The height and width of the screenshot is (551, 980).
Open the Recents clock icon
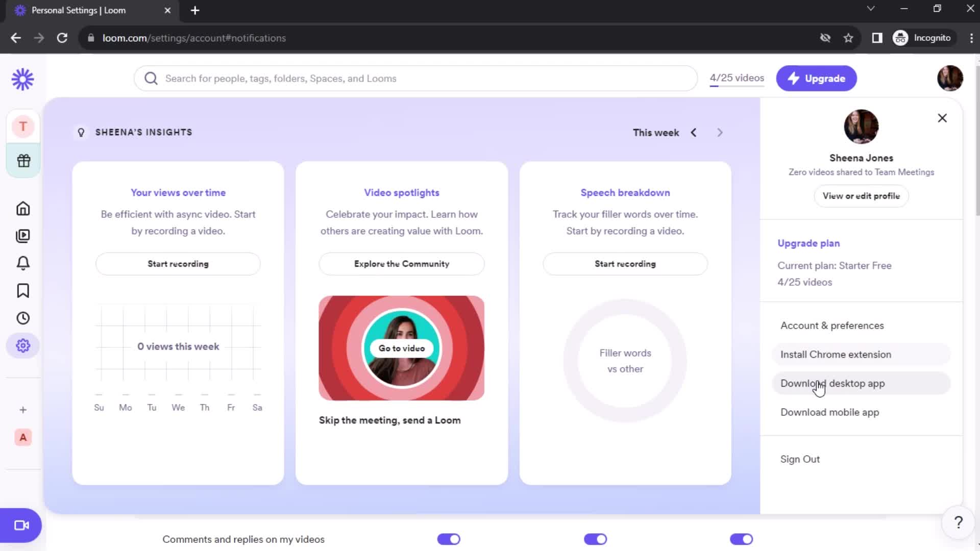click(23, 318)
